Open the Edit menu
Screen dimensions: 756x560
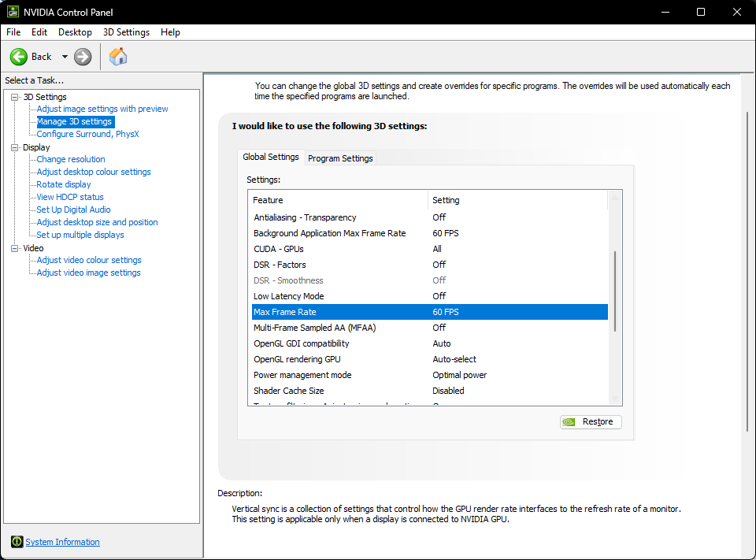click(x=39, y=32)
